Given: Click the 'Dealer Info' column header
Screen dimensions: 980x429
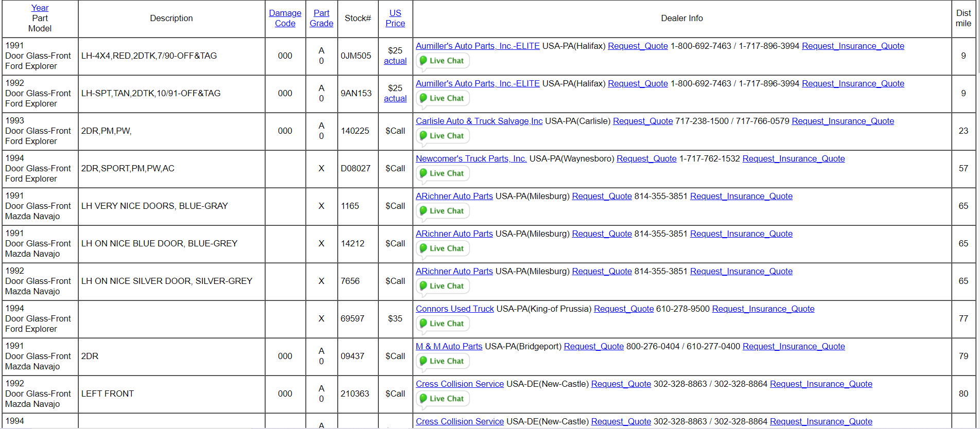Looking at the screenshot, I should tap(682, 18).
